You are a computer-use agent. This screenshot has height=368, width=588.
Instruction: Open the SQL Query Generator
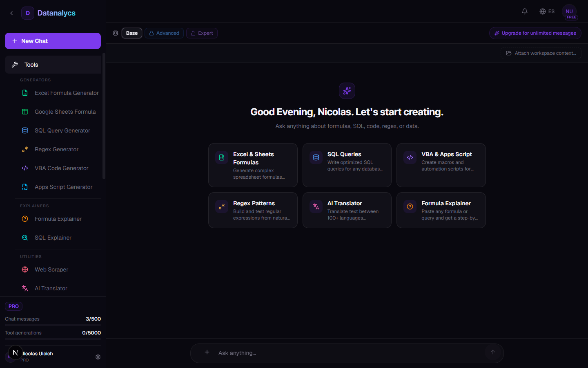(62, 130)
